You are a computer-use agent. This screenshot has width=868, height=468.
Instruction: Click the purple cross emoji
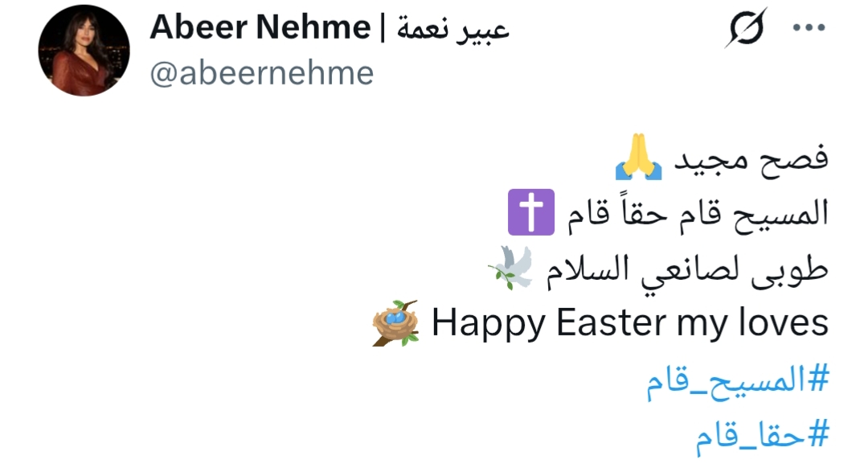pos(530,213)
